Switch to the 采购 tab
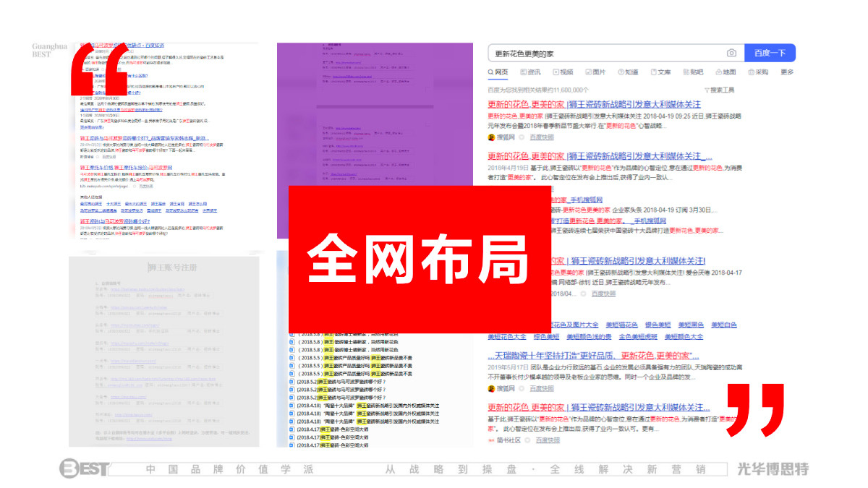 click(758, 72)
